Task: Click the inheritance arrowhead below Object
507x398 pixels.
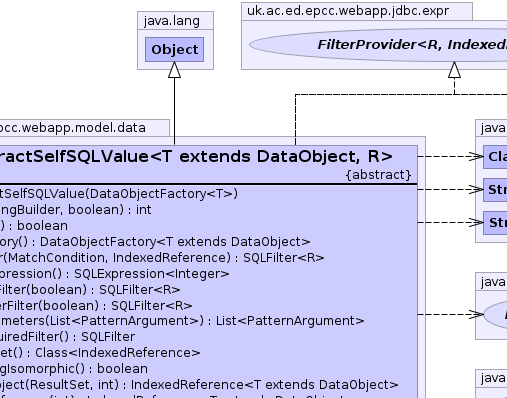Action: click(174, 70)
